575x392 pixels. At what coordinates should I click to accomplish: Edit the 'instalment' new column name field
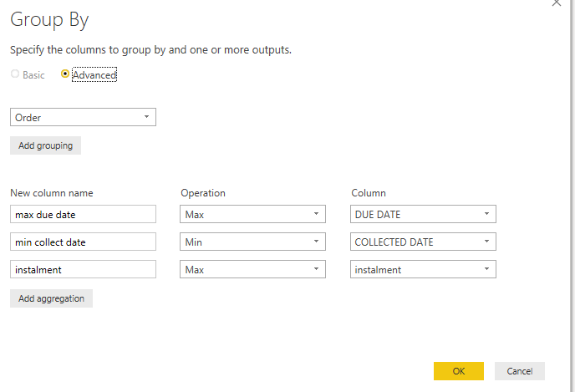83,269
